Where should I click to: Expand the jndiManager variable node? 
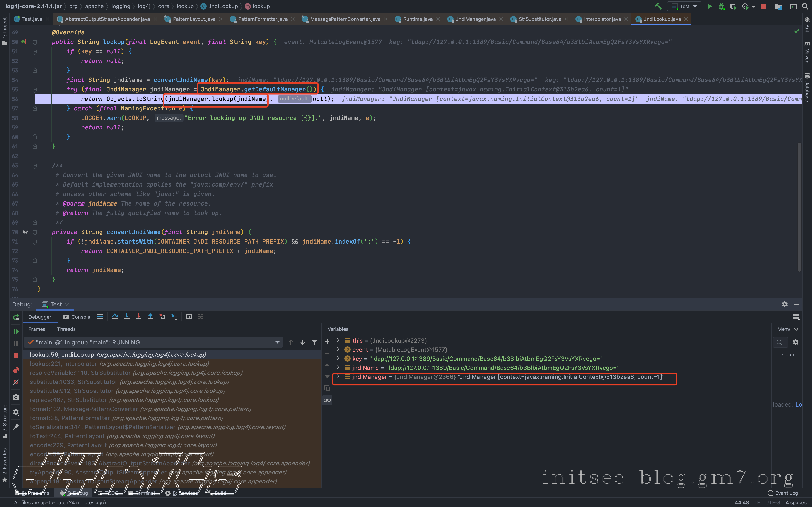(x=338, y=377)
